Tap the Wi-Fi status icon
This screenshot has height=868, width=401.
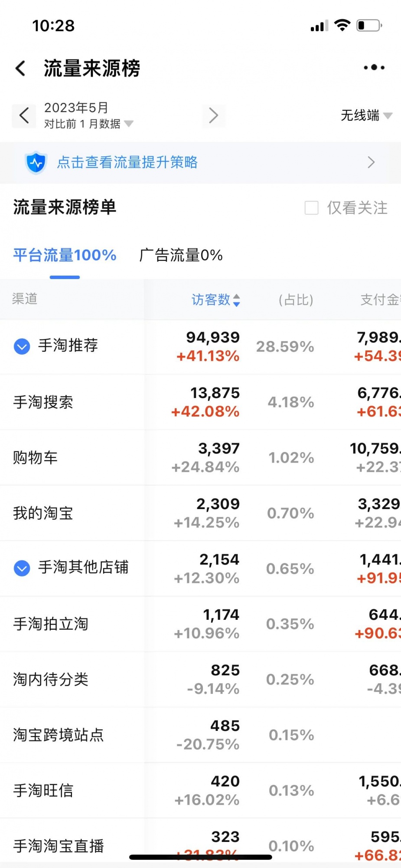(x=342, y=25)
